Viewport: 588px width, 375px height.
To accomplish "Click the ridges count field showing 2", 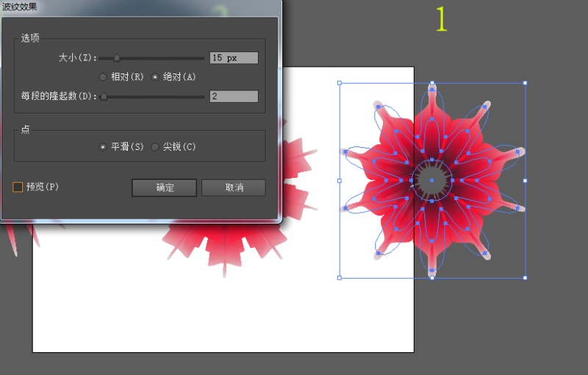I will click(234, 96).
